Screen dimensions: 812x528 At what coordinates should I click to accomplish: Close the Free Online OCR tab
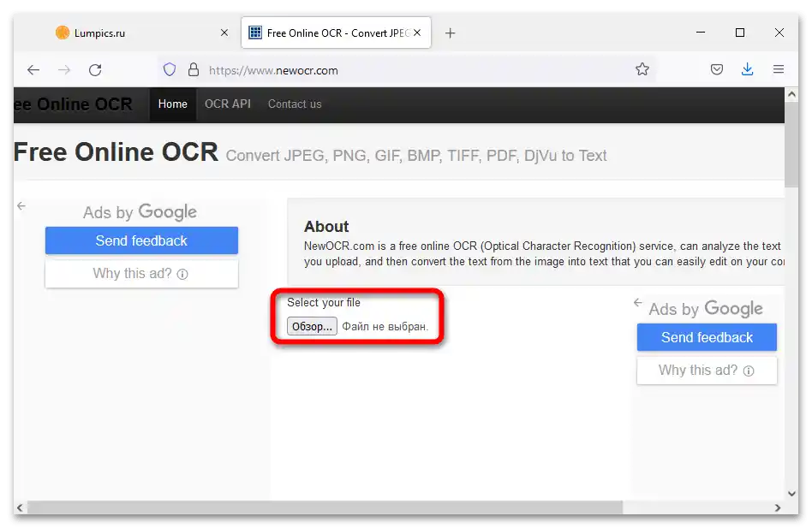pyautogui.click(x=417, y=33)
